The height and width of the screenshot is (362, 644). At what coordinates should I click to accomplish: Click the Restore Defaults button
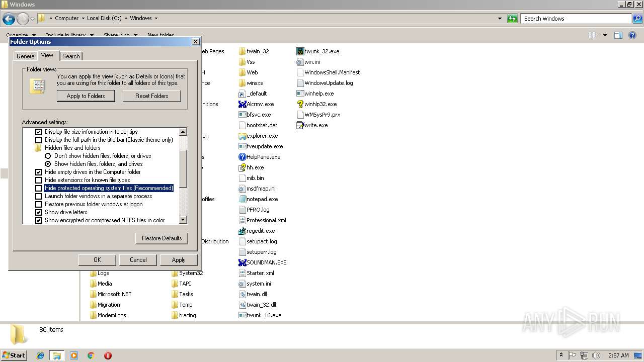[x=162, y=238]
